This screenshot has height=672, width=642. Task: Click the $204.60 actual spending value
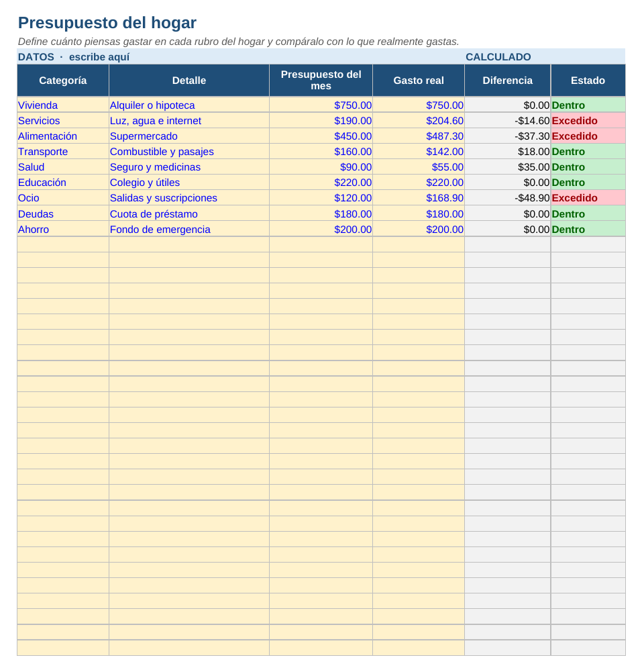(x=419, y=120)
